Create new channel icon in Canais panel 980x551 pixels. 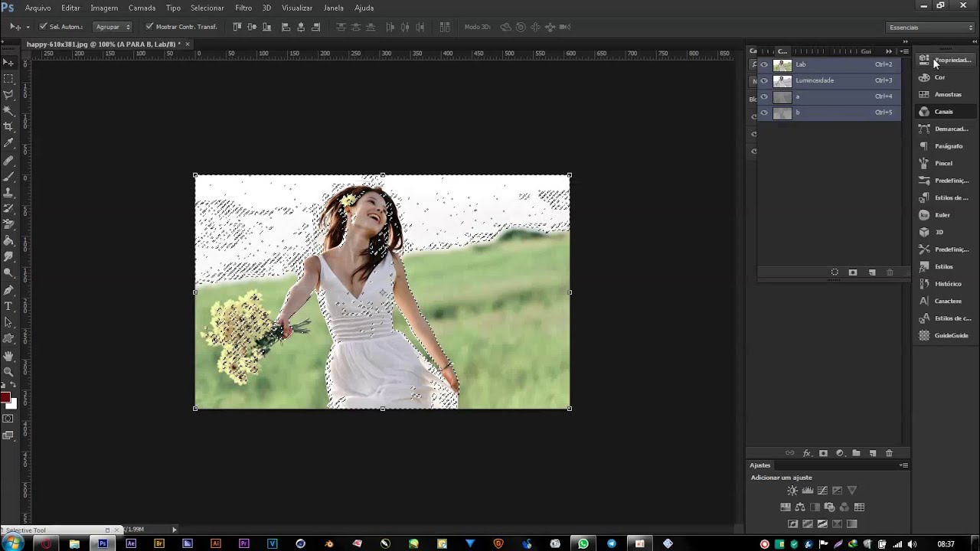pyautogui.click(x=871, y=272)
